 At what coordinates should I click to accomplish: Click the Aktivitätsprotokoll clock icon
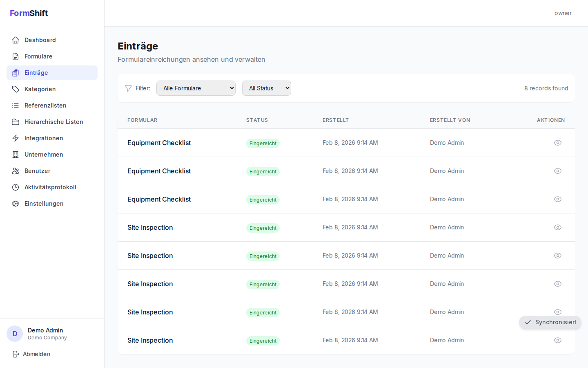pyautogui.click(x=16, y=187)
